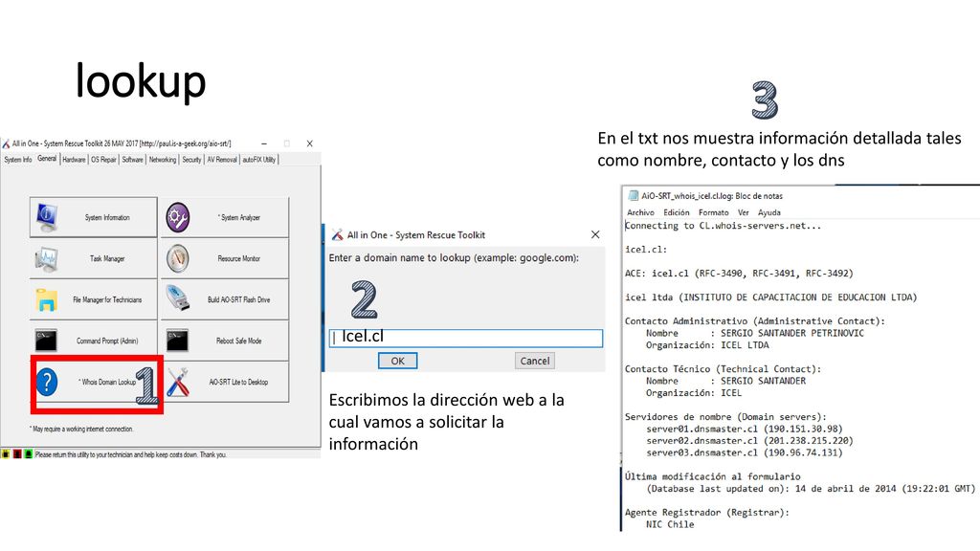Click 'NIC Chile' registrar text
The height and width of the screenshot is (551, 980).
pyautogui.click(x=670, y=524)
